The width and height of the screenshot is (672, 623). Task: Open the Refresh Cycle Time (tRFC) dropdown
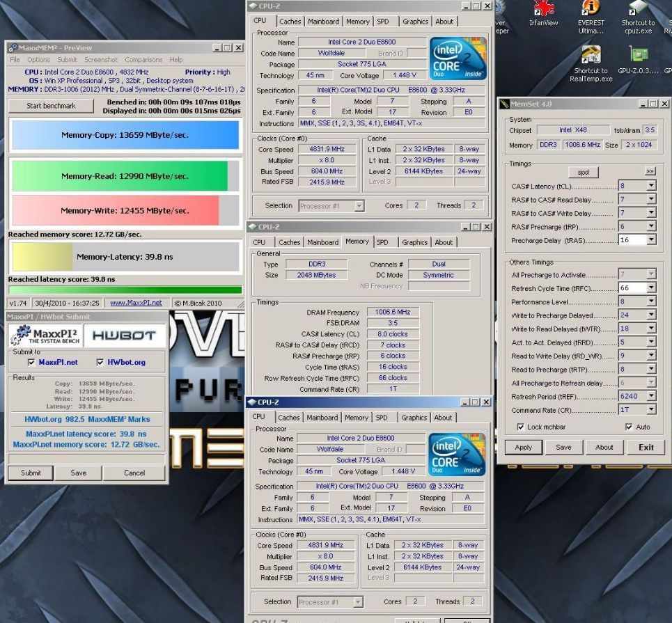(651, 288)
